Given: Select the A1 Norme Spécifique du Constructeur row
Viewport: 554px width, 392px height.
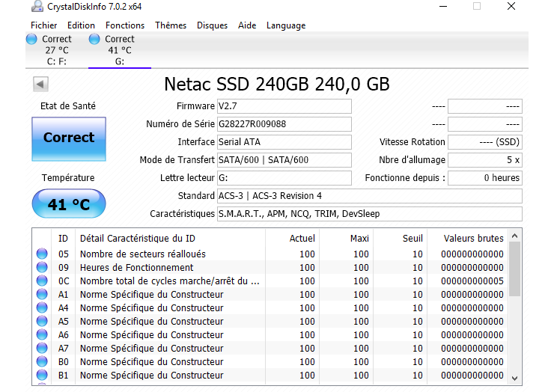Looking at the screenshot, I should (x=270, y=294).
